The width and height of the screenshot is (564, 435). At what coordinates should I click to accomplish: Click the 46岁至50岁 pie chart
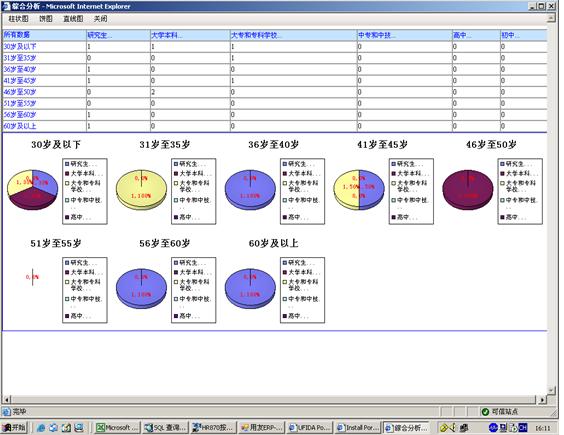point(468,190)
